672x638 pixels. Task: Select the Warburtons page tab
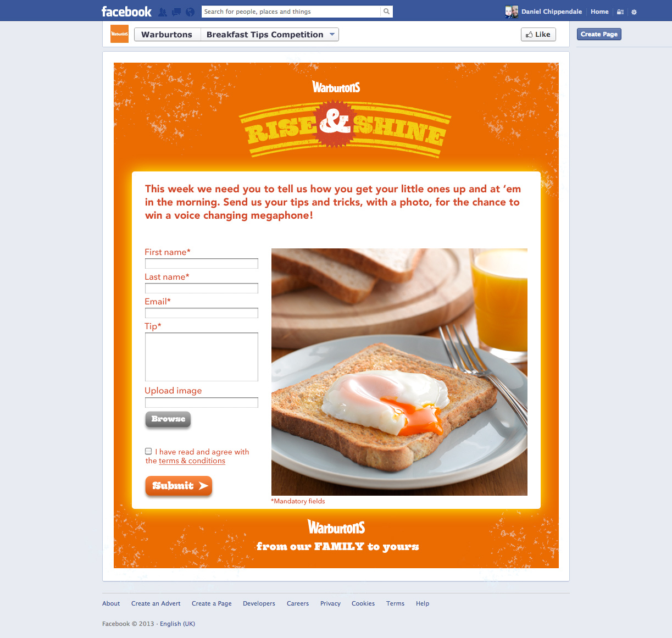click(167, 35)
